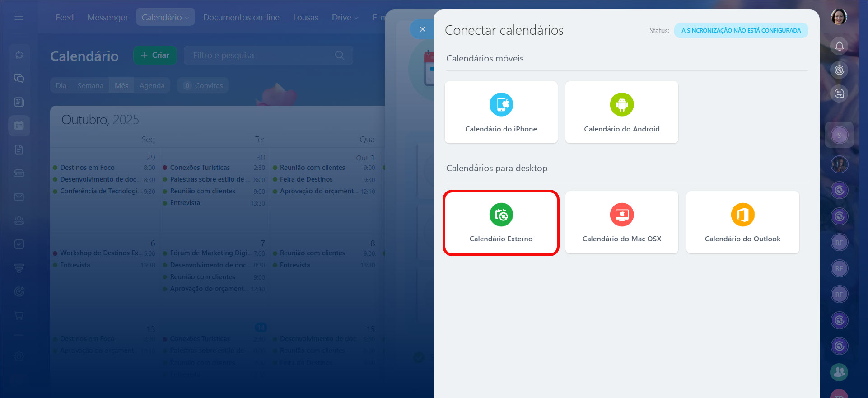Open the Outlook calendar connection
868x398 pixels.
(742, 223)
